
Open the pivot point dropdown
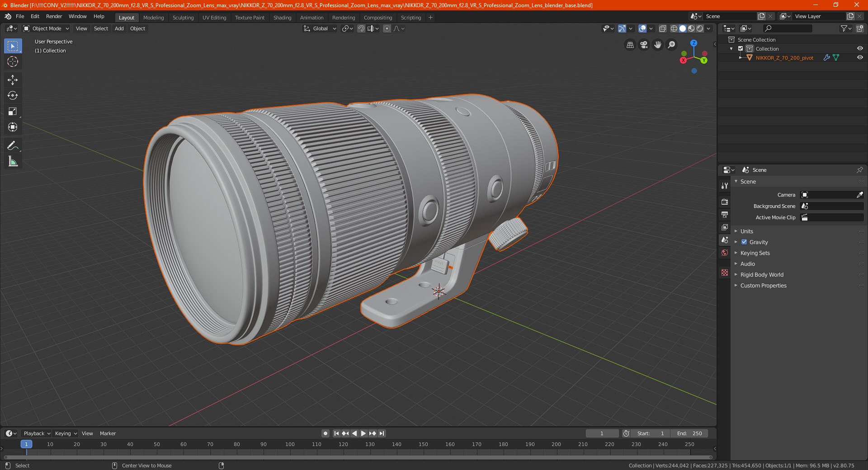click(x=347, y=28)
